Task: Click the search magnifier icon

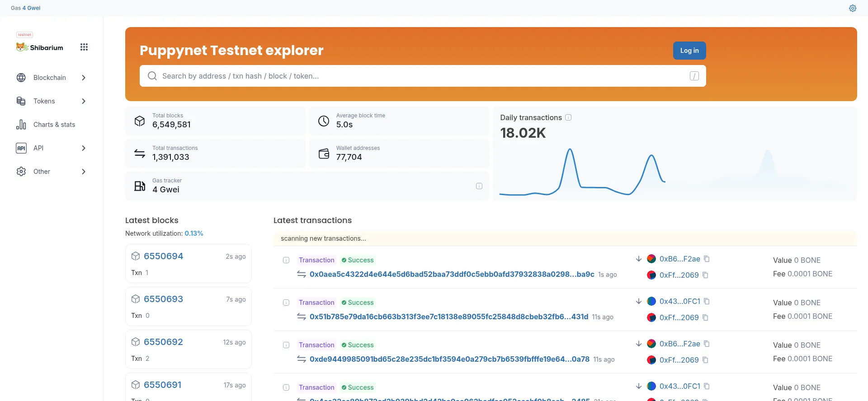Action: pos(152,76)
